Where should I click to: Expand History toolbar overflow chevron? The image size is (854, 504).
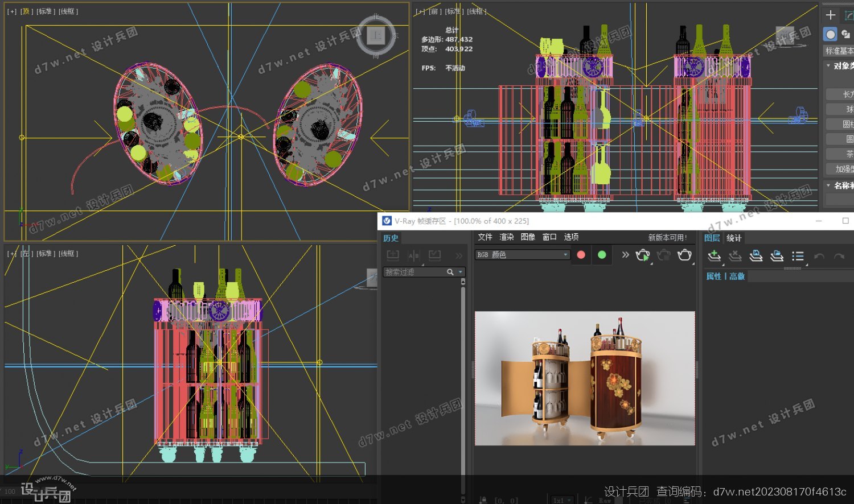[459, 256]
